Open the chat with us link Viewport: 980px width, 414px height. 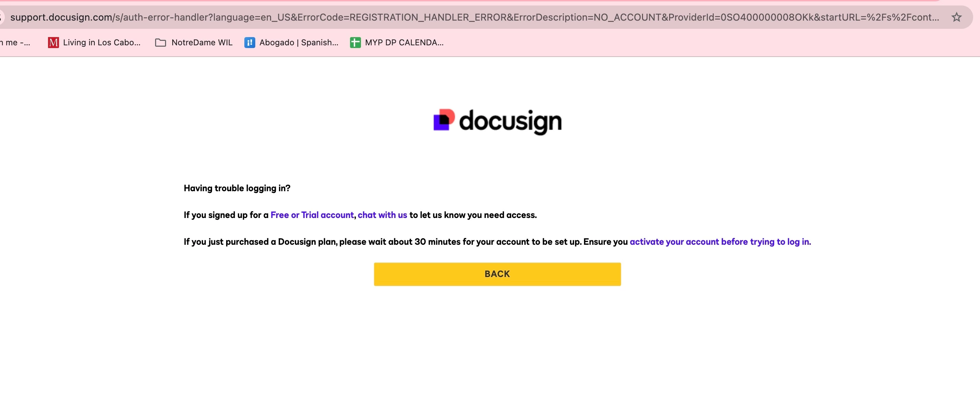coord(382,215)
